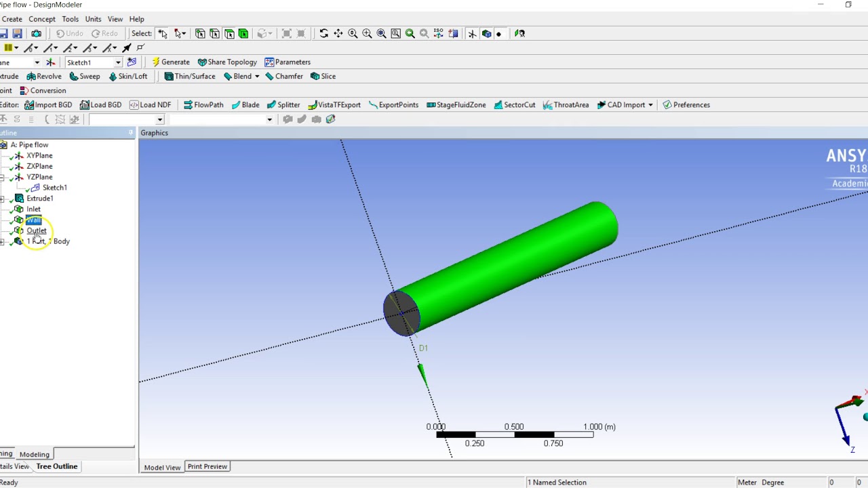
Task: Click the ThroatArea icon
Action: [x=547, y=105]
